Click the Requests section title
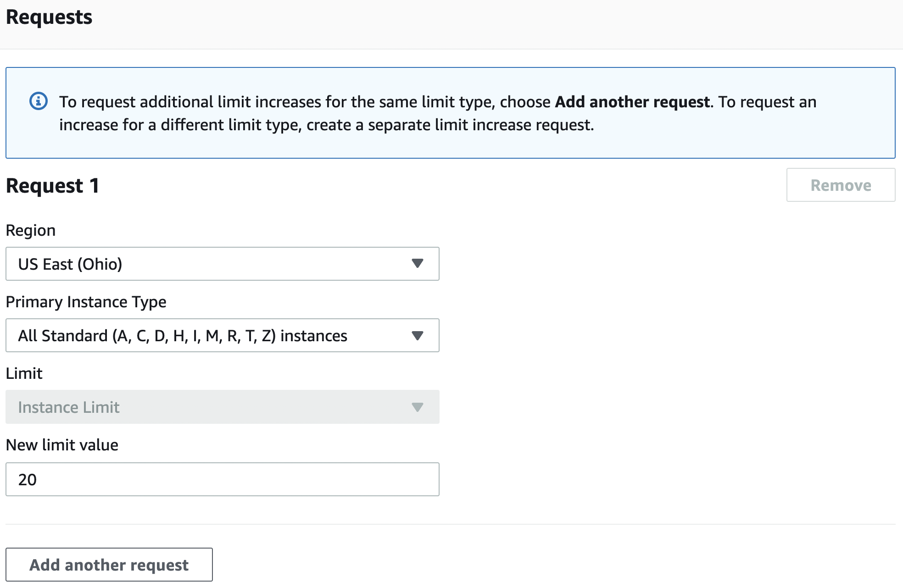This screenshot has width=903, height=588. (x=49, y=17)
